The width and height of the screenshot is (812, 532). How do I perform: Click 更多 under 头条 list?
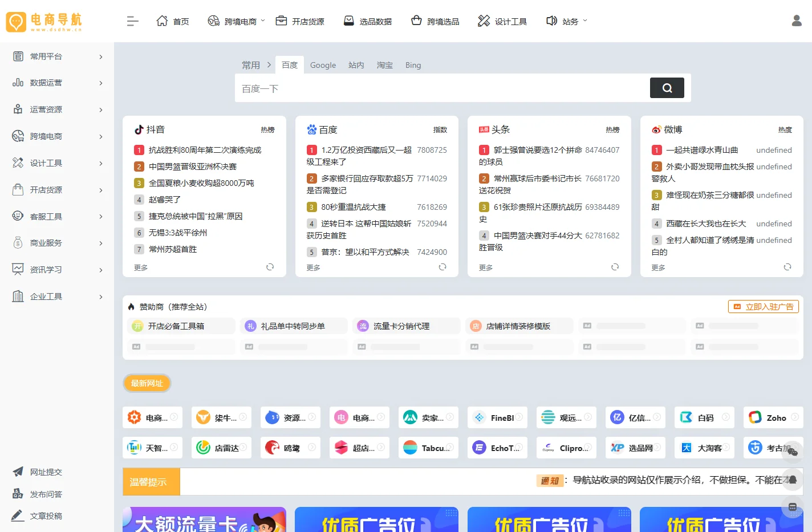coord(486,267)
